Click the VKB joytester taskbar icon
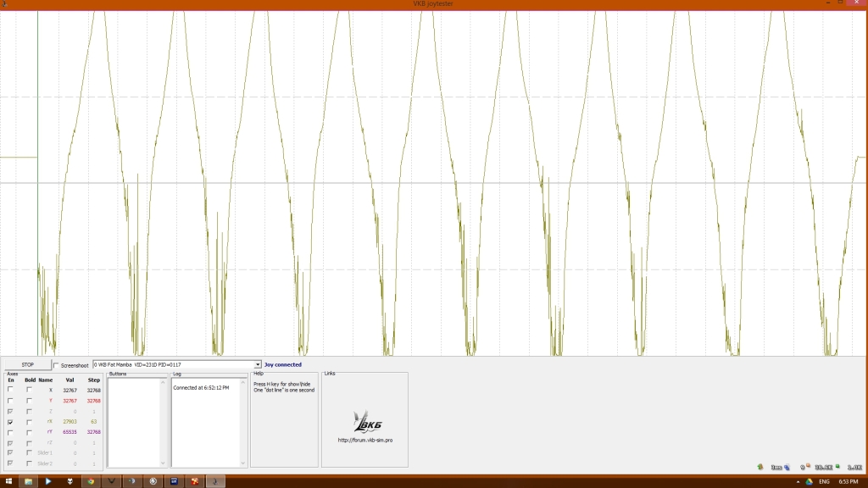The image size is (868, 488). click(x=215, y=481)
